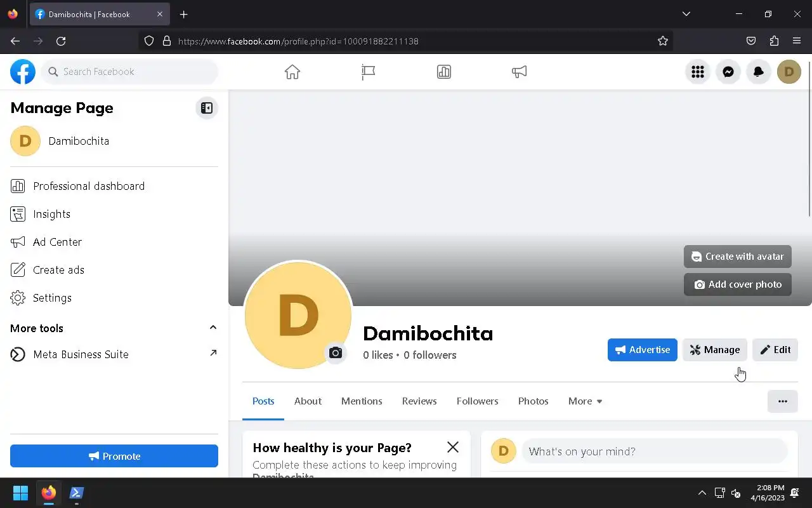Open PowerShell from the taskbar
Viewport: 812px width, 508px height.
[x=77, y=493]
